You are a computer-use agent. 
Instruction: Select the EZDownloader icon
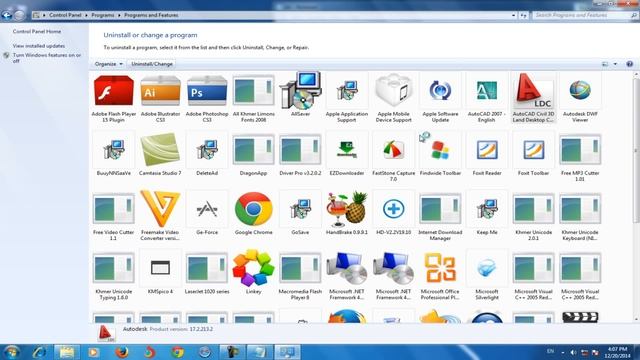347,150
